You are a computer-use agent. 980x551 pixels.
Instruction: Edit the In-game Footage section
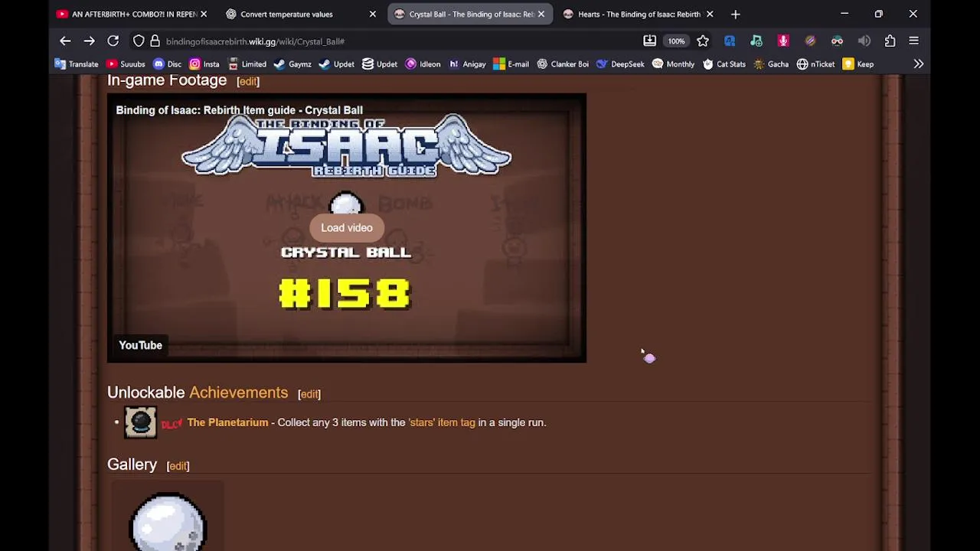[x=248, y=81]
